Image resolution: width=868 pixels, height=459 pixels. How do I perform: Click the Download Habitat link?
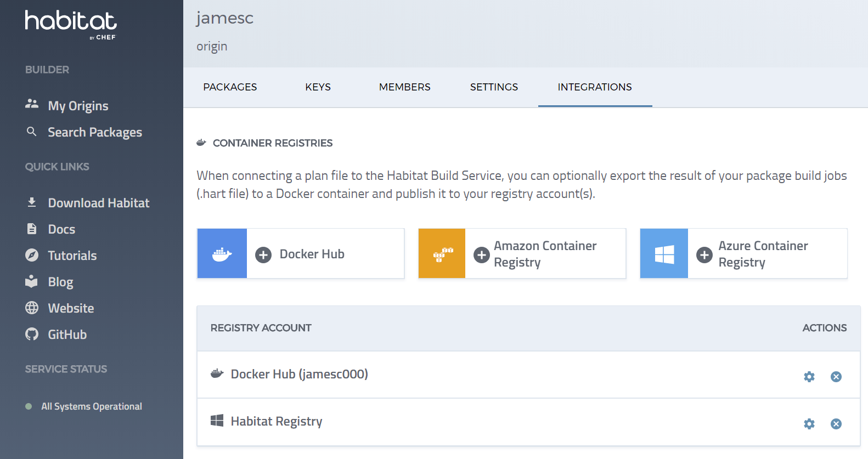(98, 203)
